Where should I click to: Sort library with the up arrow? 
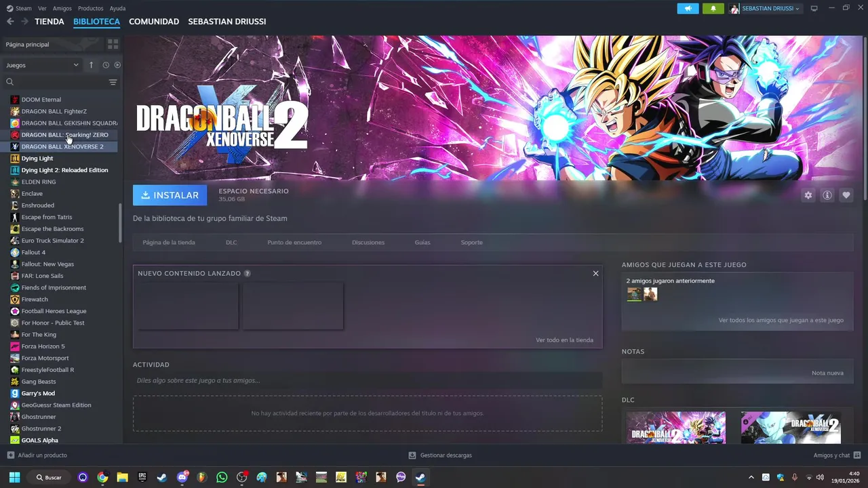coord(92,65)
